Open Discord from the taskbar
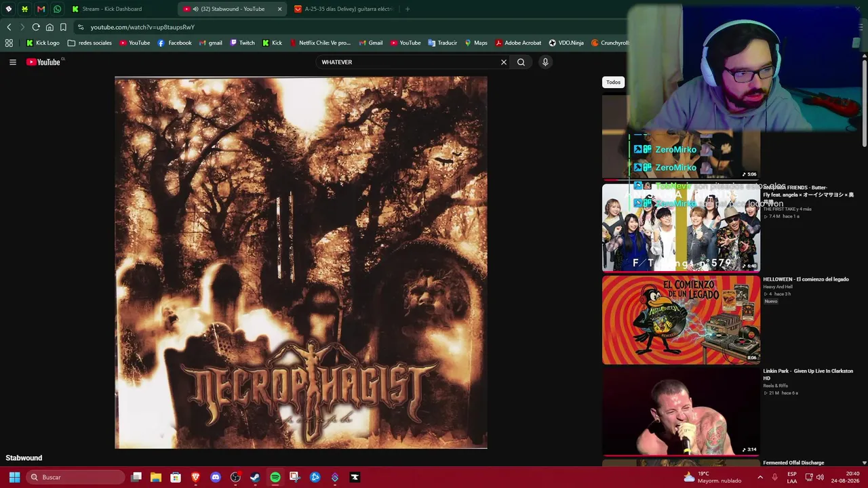Screen dimensions: 868x488 [x=216, y=477]
